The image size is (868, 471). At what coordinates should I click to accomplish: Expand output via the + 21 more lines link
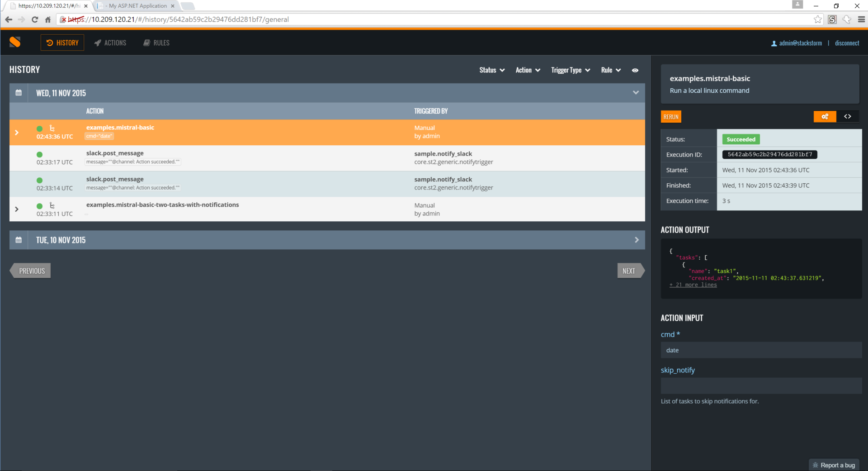coord(693,285)
